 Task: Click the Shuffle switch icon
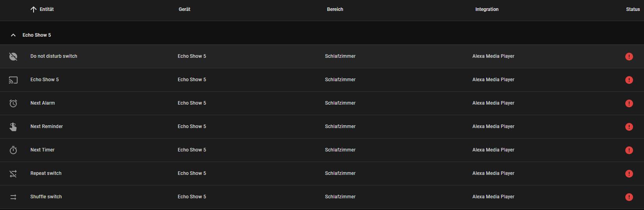[13, 197]
